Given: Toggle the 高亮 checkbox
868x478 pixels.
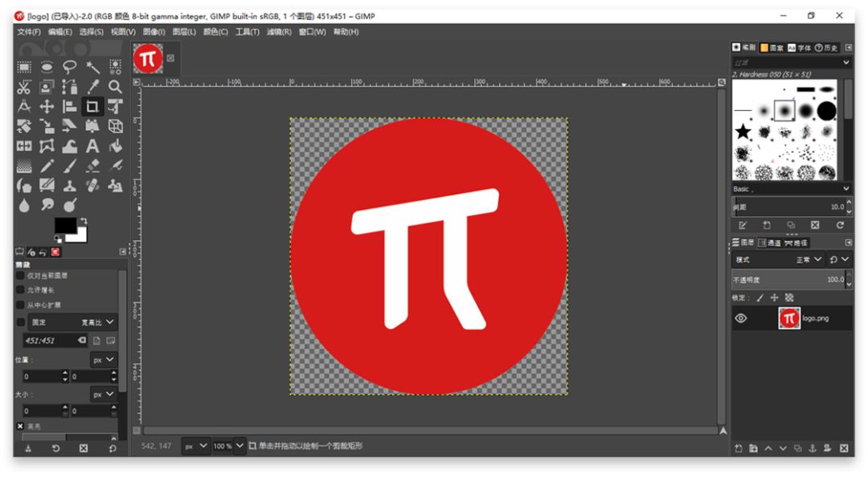Looking at the screenshot, I should [x=20, y=426].
